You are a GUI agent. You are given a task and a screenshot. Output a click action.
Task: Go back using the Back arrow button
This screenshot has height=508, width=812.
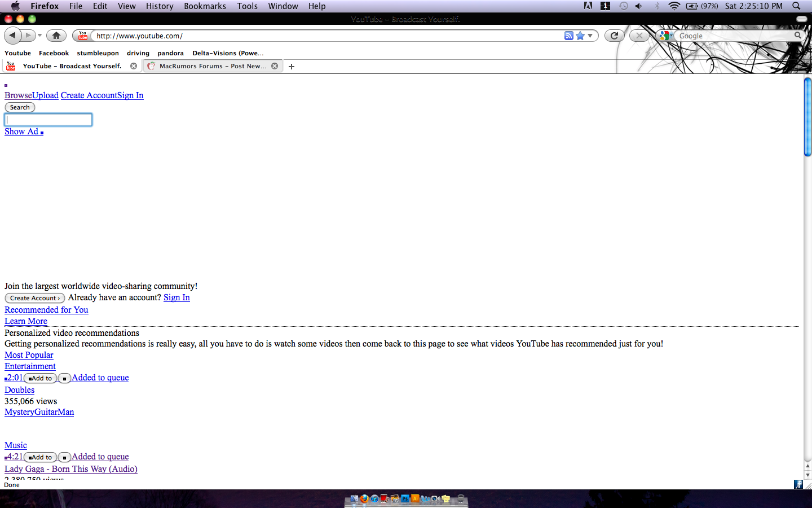pyautogui.click(x=12, y=36)
